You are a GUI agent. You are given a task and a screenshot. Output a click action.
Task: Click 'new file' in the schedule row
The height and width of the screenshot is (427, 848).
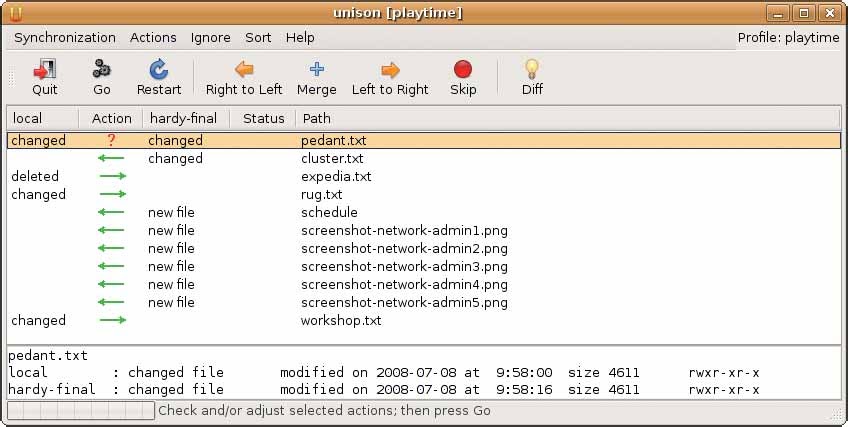(171, 212)
